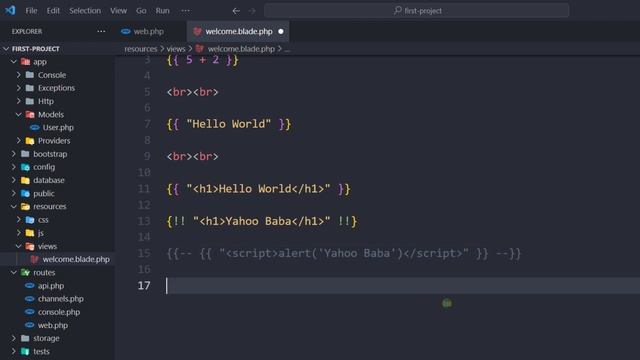Click line number 17 in the gutter
Viewport: 640px width, 360px height.
144,285
